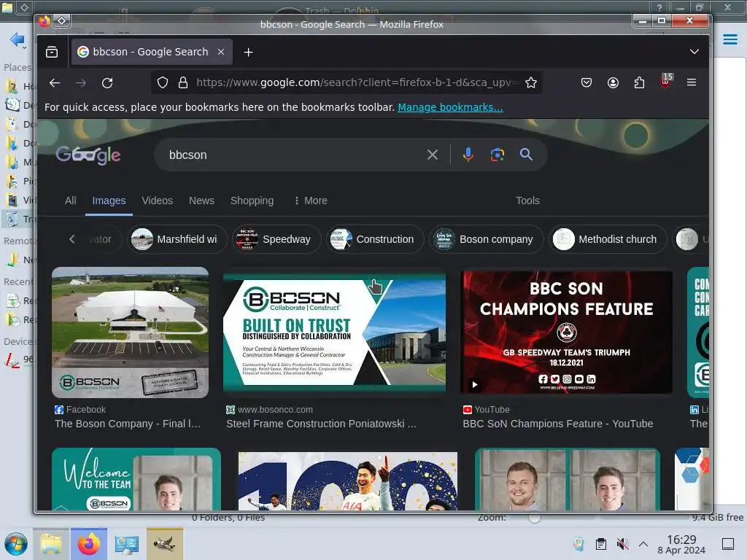Click the Google doodle logo
Image resolution: width=747 pixels, height=560 pixels.
88,155
